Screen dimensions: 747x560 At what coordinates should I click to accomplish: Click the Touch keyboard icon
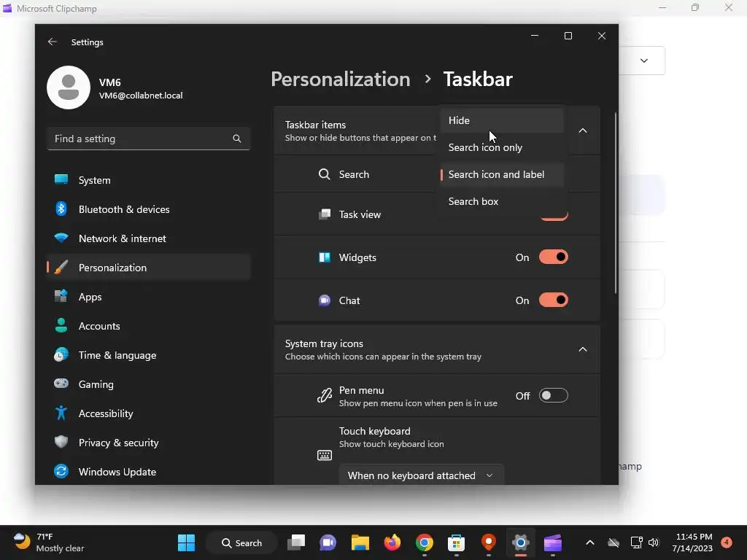(325, 455)
